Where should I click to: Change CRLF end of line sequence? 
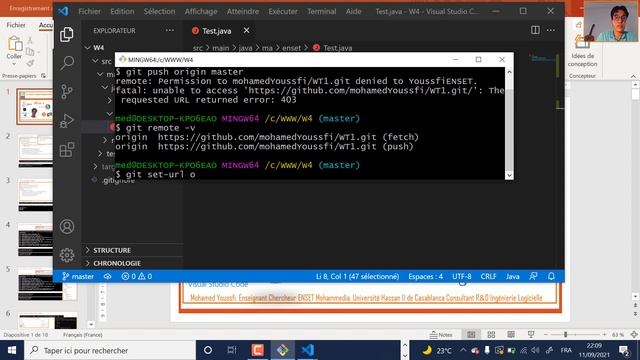click(x=488, y=276)
